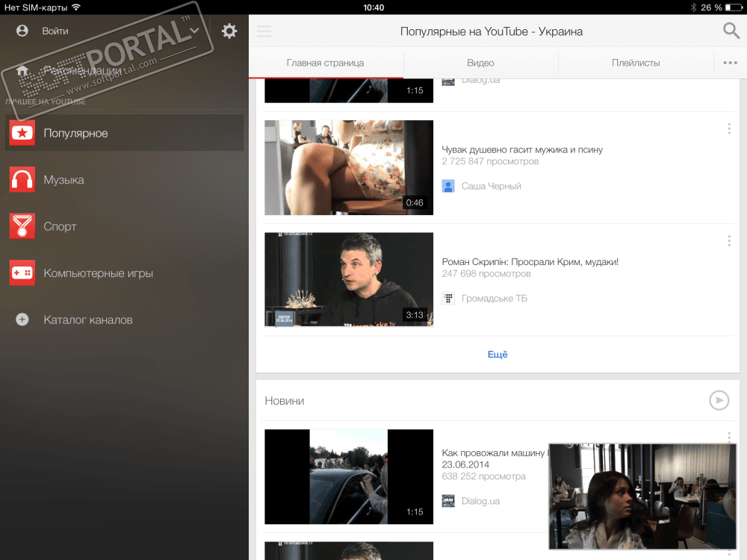Play Роман Скрипін video thumbnail
Viewport: 747px width, 560px height.
pos(349,279)
